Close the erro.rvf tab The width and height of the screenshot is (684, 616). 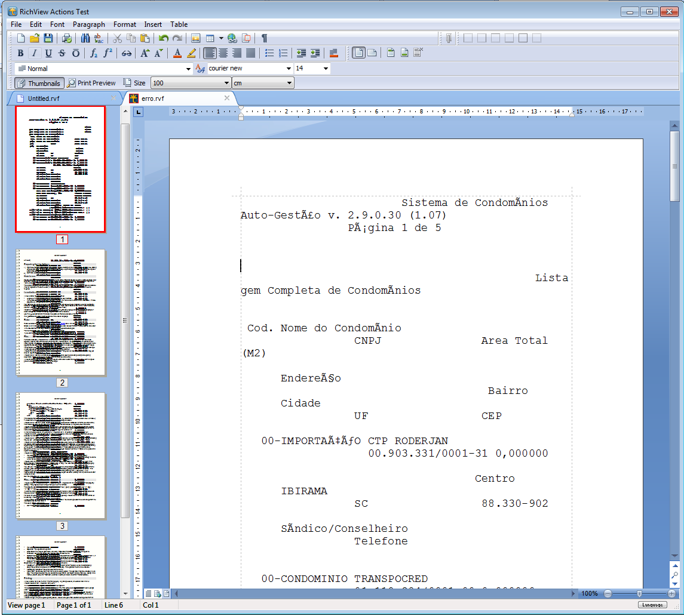(x=227, y=98)
